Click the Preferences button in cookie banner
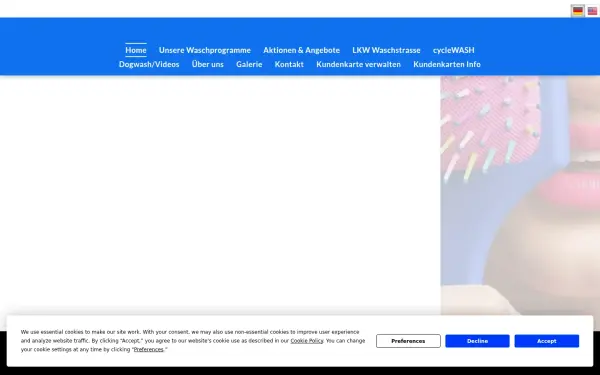 point(408,341)
